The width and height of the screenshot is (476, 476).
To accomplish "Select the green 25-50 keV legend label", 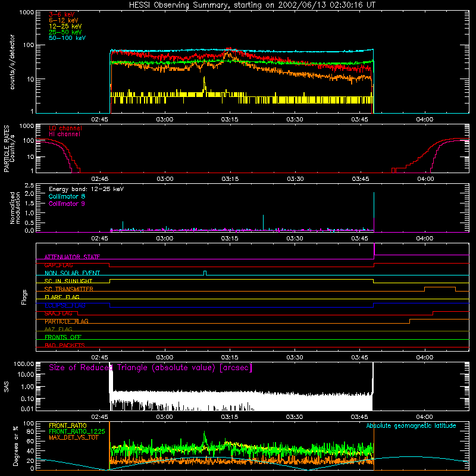I will (65, 32).
